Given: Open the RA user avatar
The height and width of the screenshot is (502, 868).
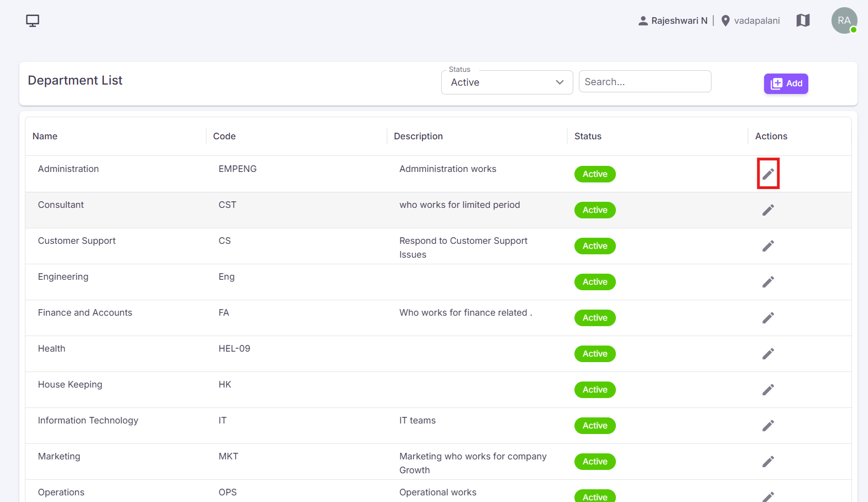Looking at the screenshot, I should click(844, 20).
